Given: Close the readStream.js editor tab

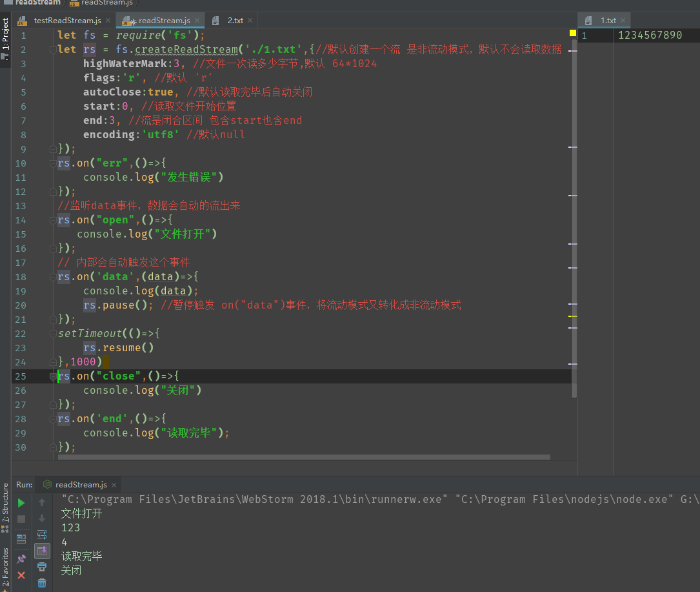Looking at the screenshot, I should click(x=197, y=21).
